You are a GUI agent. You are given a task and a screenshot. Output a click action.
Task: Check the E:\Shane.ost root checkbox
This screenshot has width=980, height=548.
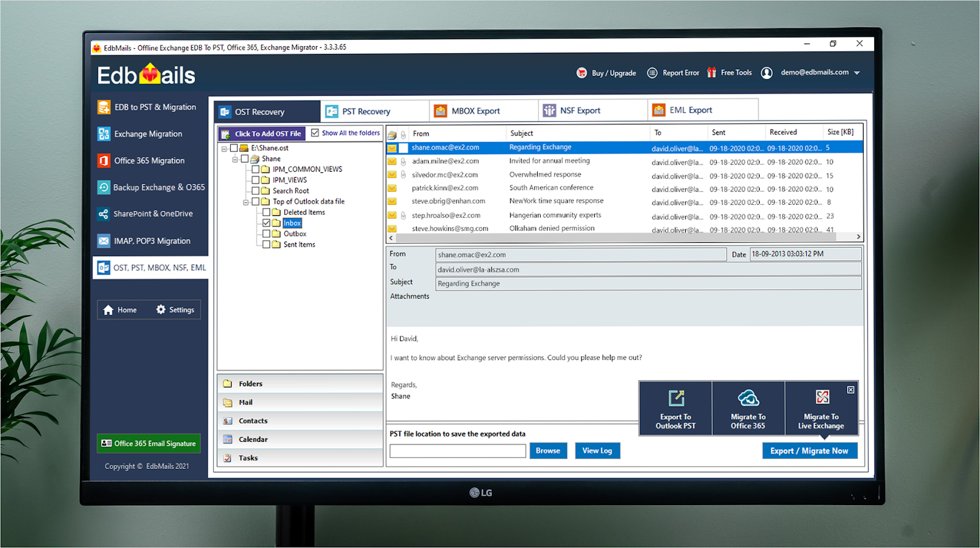point(234,148)
